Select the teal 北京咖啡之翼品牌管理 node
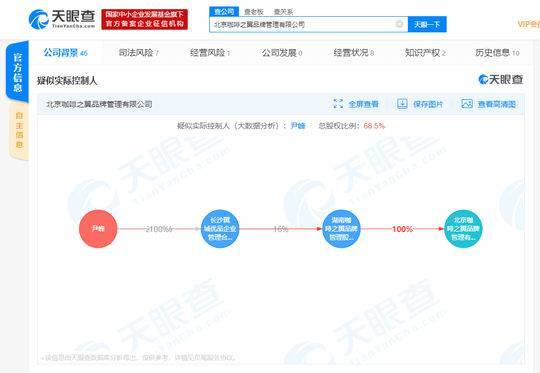Image resolution: width=540 pixels, height=373 pixels. [463, 229]
